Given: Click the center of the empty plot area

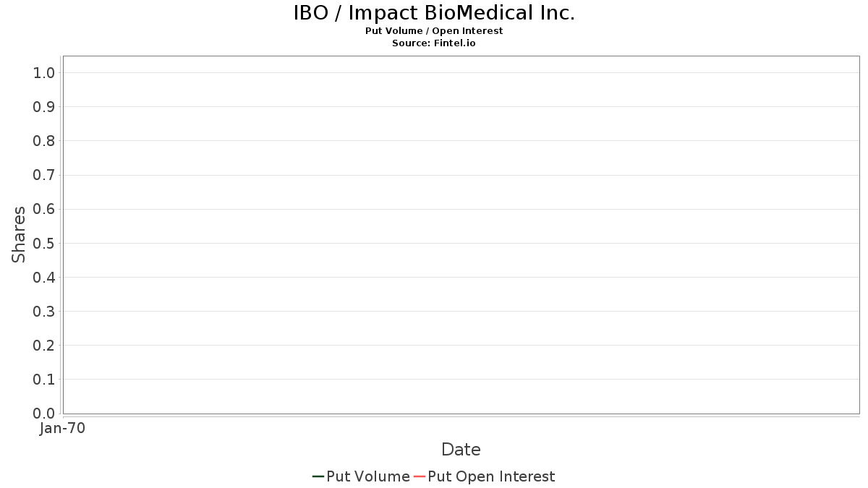Looking at the screenshot, I should coord(461,235).
